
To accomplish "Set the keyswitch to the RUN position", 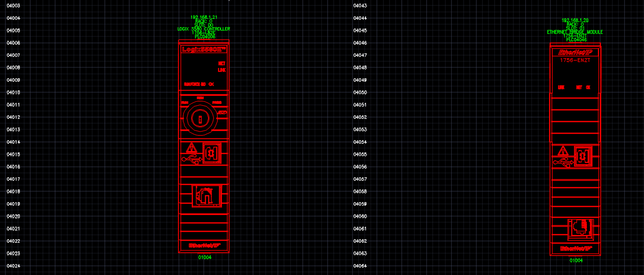I will point(184,102).
